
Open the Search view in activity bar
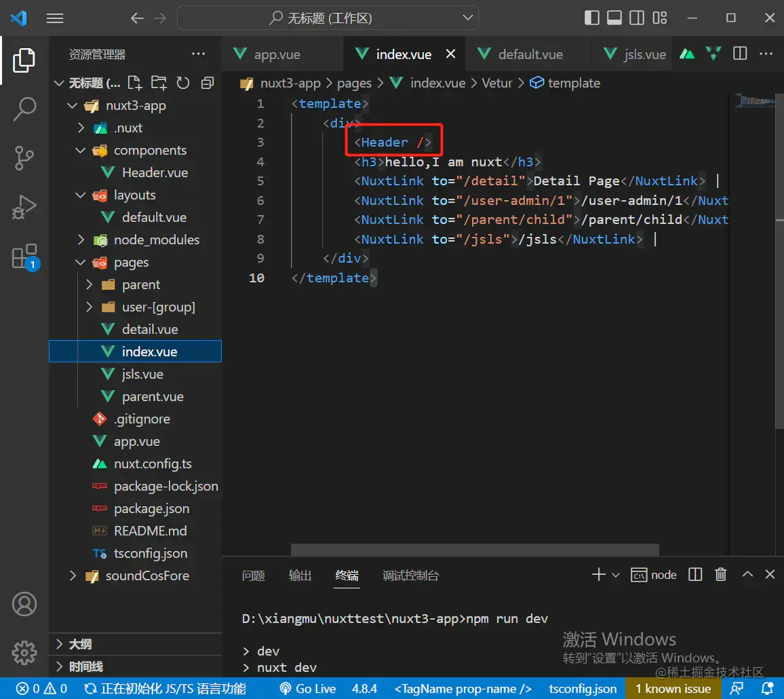click(x=24, y=109)
